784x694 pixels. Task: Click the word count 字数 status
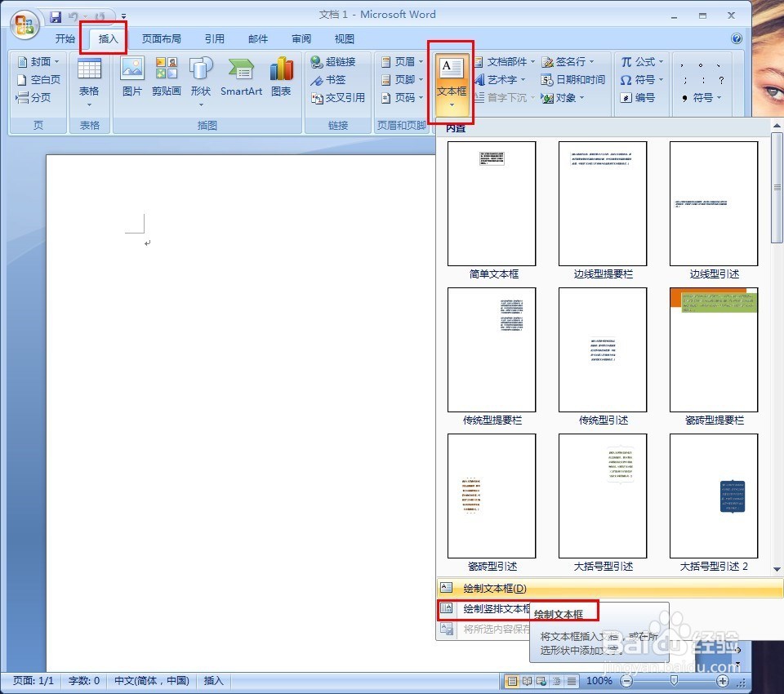(84, 681)
